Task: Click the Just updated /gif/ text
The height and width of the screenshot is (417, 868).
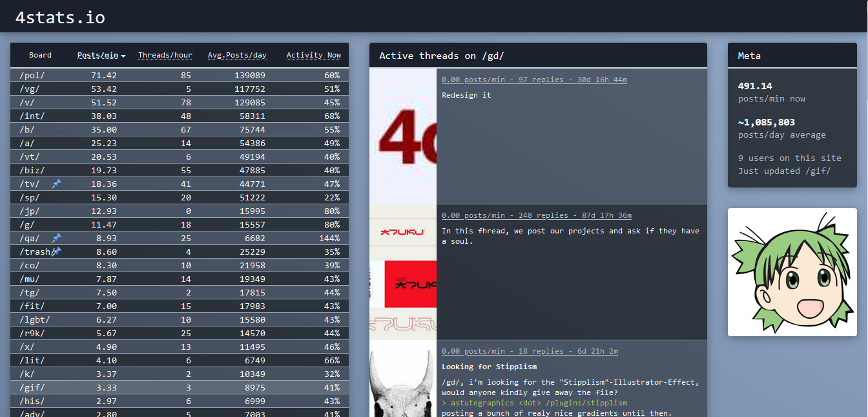Action: [784, 171]
